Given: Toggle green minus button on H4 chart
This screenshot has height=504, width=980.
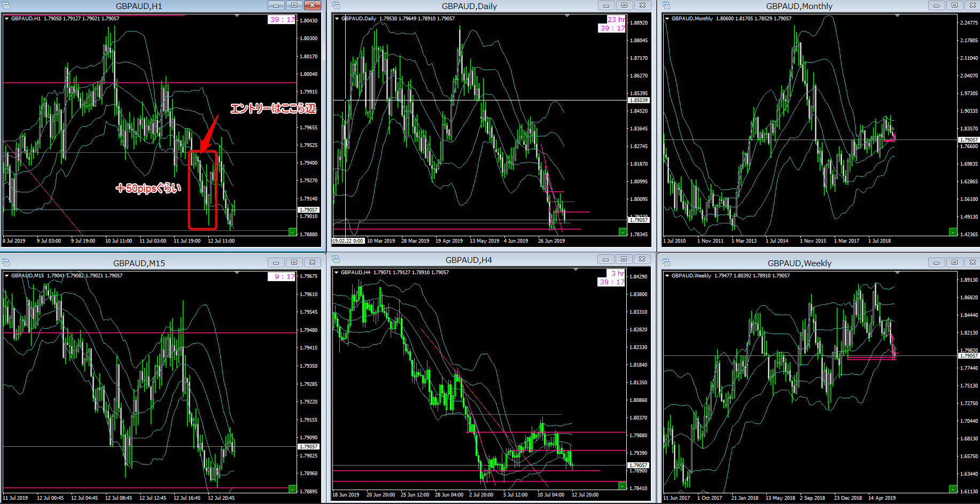Looking at the screenshot, I should click(x=622, y=485).
